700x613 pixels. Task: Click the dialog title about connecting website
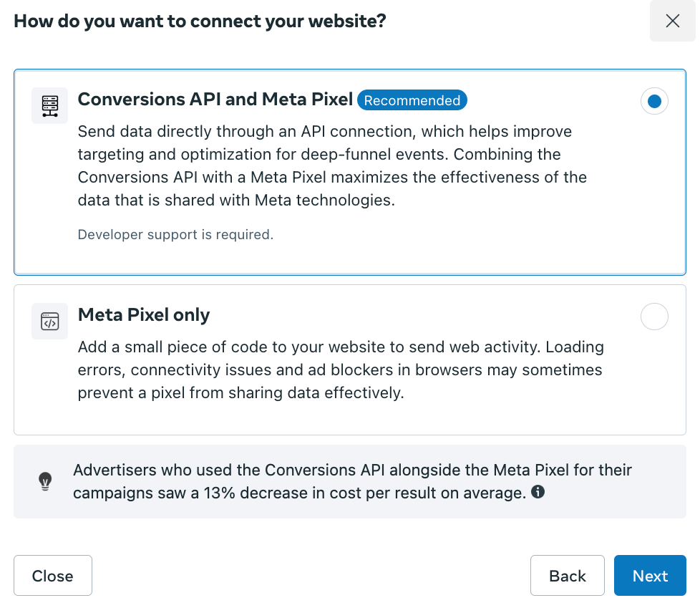point(200,21)
